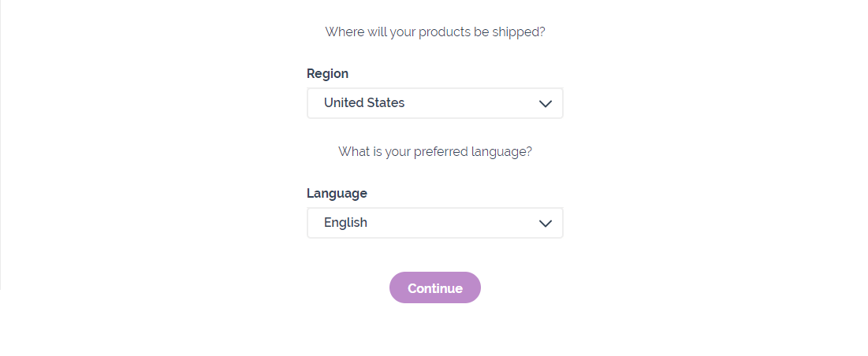Click the down arrow beside United States
This screenshot has height=356, width=868.
pos(546,103)
